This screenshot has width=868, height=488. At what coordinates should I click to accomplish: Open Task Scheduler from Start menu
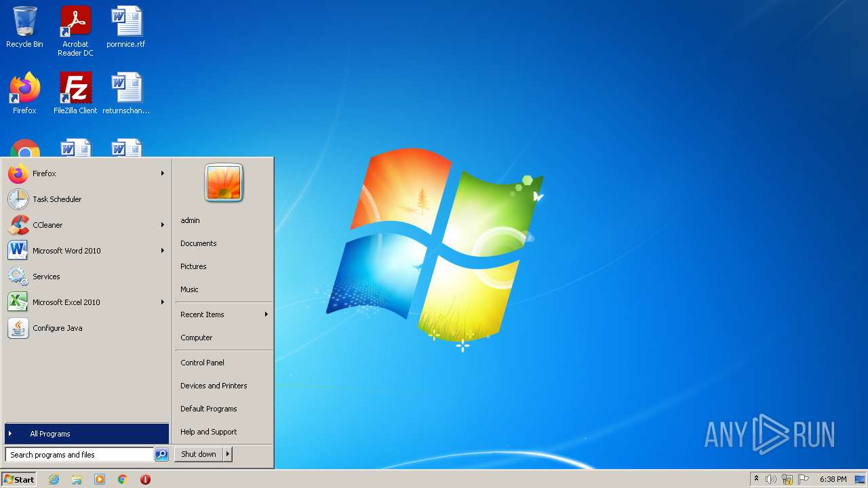86,199
